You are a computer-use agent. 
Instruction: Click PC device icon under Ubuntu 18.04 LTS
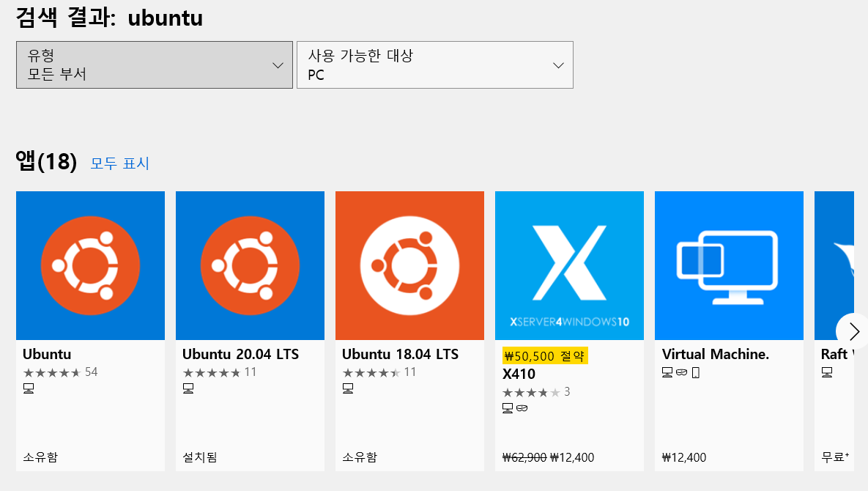click(348, 388)
